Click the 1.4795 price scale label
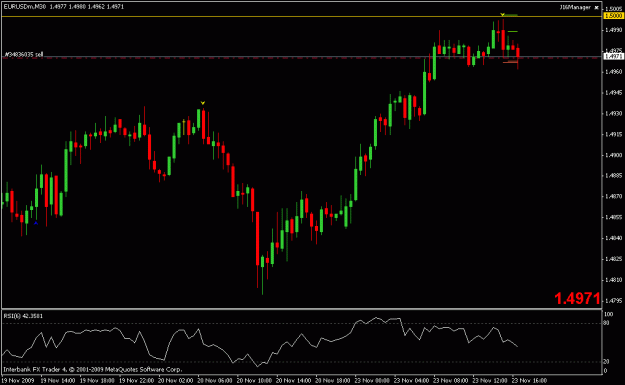 [613, 301]
